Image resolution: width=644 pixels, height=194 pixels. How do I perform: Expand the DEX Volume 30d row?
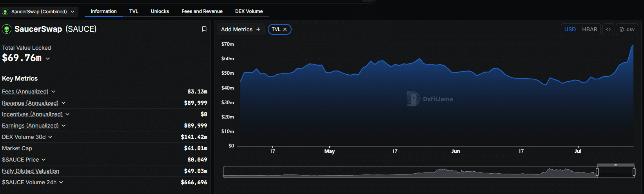click(50, 137)
